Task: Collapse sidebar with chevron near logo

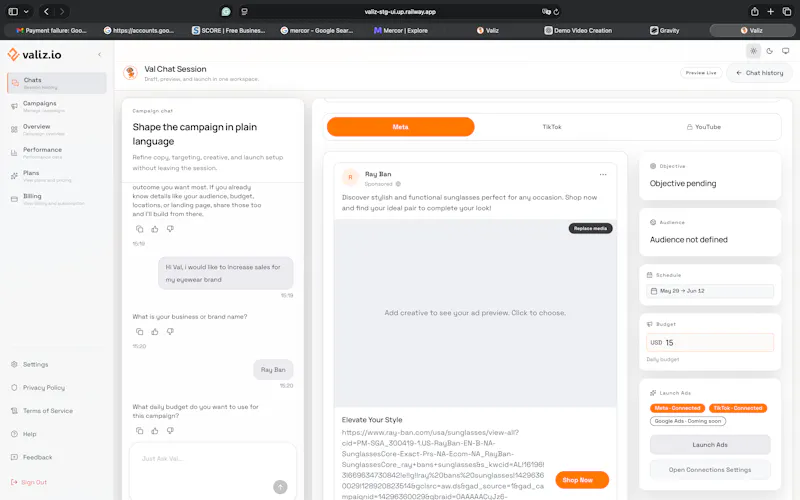Action: pyautogui.click(x=99, y=55)
